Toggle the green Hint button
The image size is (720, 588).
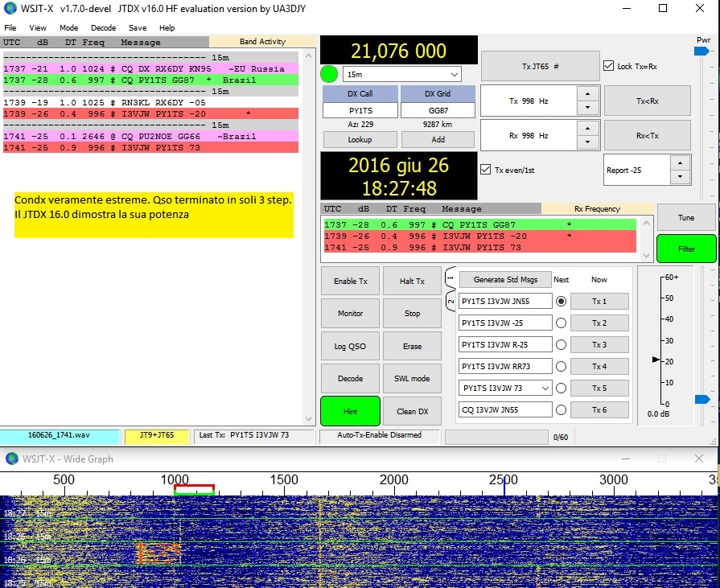[351, 411]
